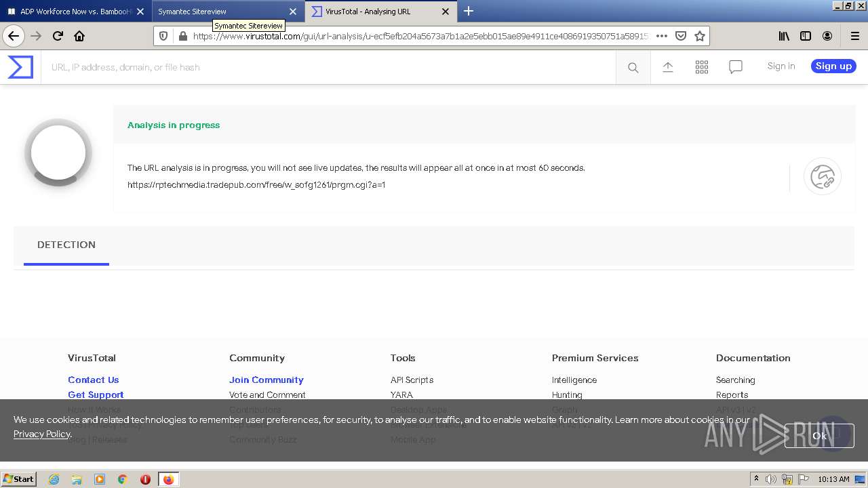Click the upload file icon
868x488 pixels.
click(668, 66)
